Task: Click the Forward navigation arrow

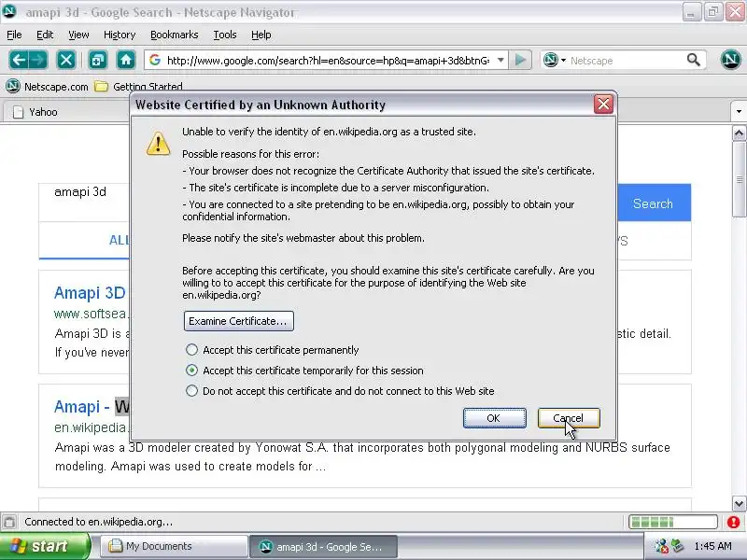Action: (x=37, y=60)
